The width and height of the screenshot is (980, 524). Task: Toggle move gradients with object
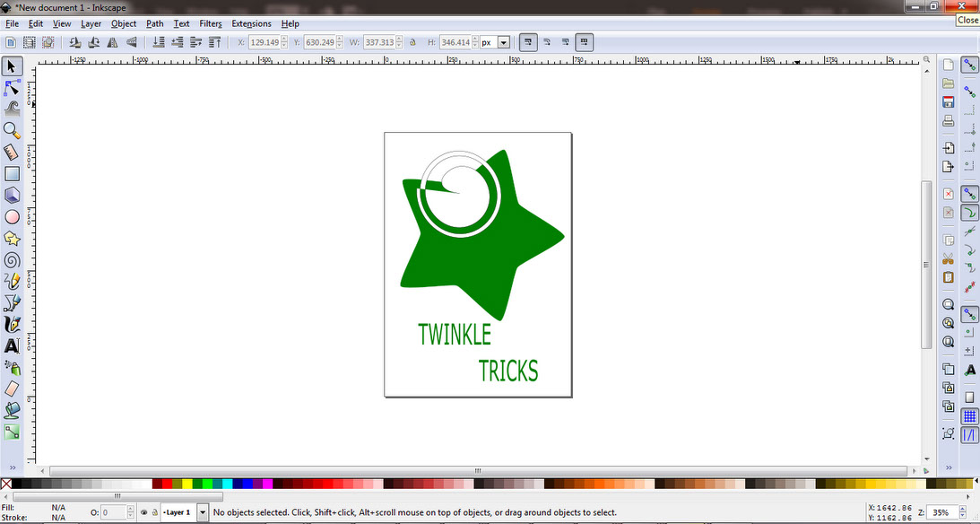click(x=566, y=42)
